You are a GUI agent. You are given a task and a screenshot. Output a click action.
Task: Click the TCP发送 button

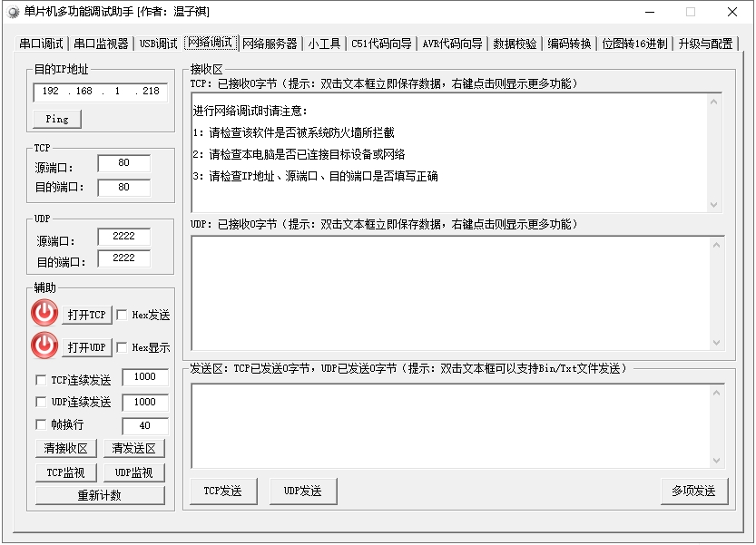[223, 491]
